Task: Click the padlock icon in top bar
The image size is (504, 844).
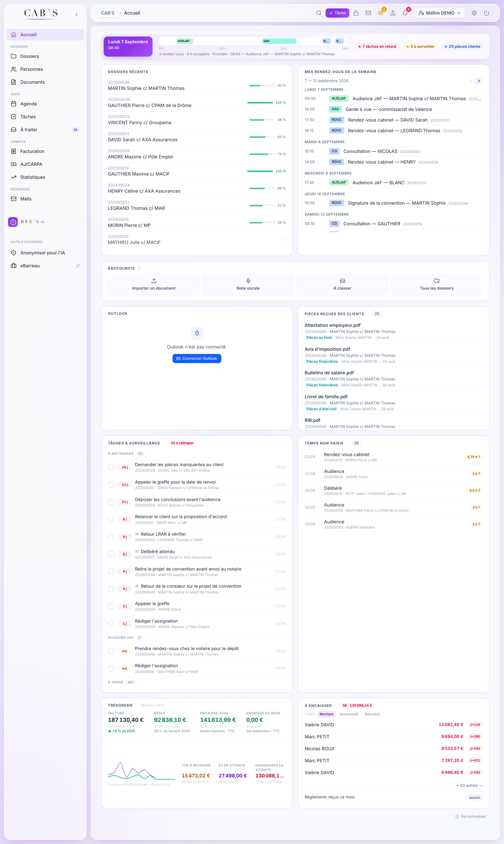Action: 356,13
